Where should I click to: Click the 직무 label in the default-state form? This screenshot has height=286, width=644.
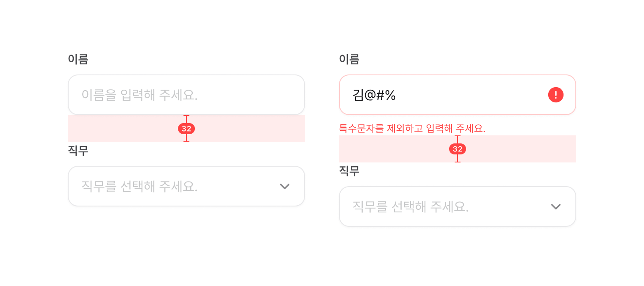tap(78, 151)
